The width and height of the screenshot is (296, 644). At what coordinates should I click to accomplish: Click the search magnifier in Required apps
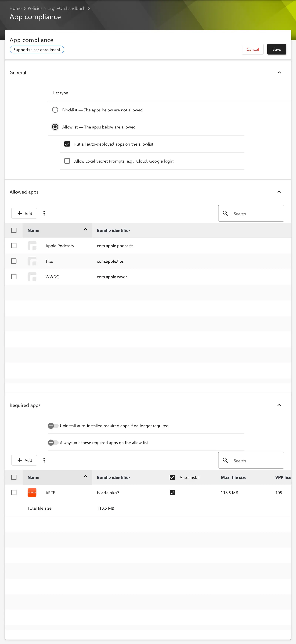click(x=225, y=460)
